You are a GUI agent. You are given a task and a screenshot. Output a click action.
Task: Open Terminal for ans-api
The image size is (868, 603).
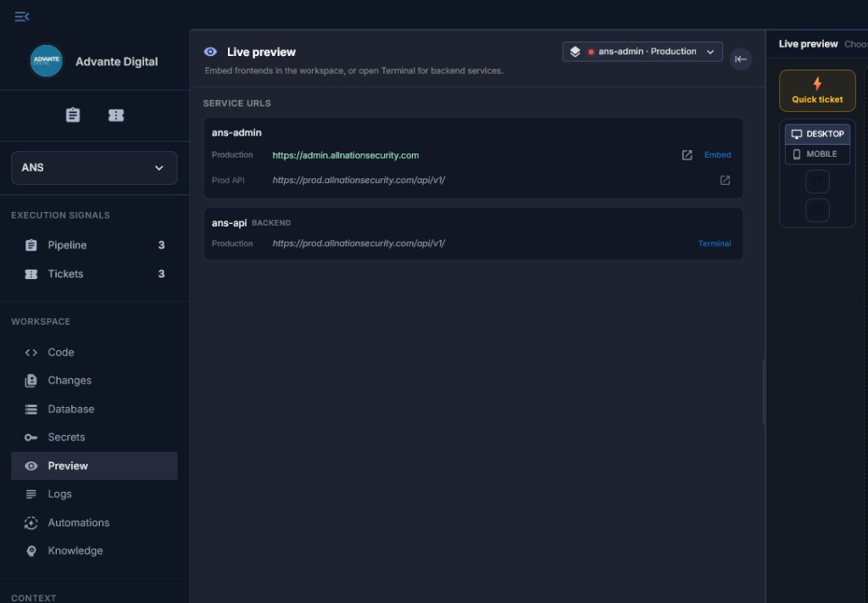click(714, 243)
